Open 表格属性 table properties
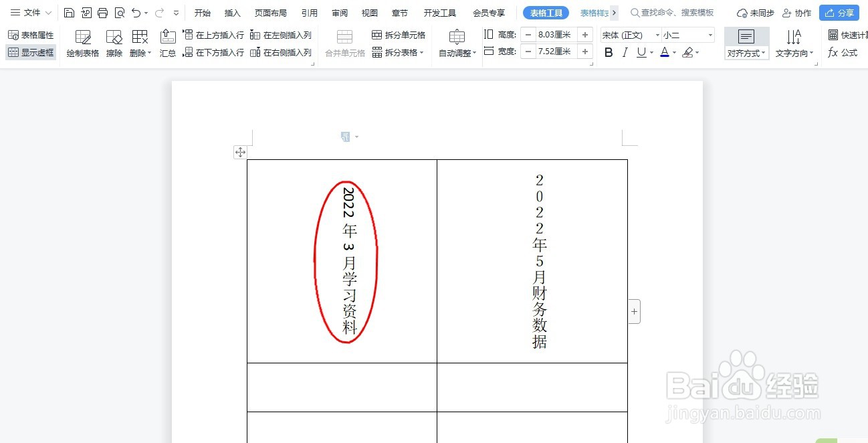 point(31,35)
